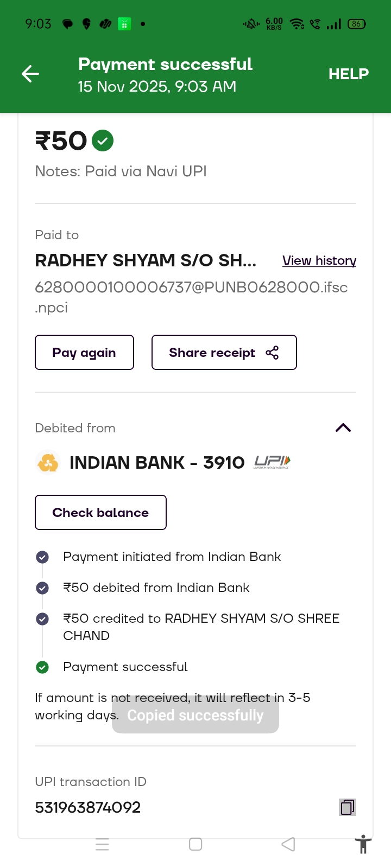Open View history link
The height and width of the screenshot is (868, 391).
click(319, 260)
